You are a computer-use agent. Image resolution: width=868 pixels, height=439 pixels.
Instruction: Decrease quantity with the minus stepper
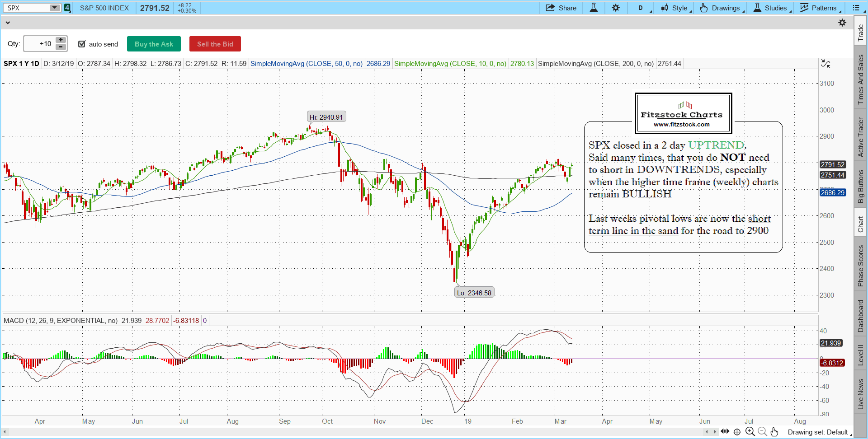[61, 47]
